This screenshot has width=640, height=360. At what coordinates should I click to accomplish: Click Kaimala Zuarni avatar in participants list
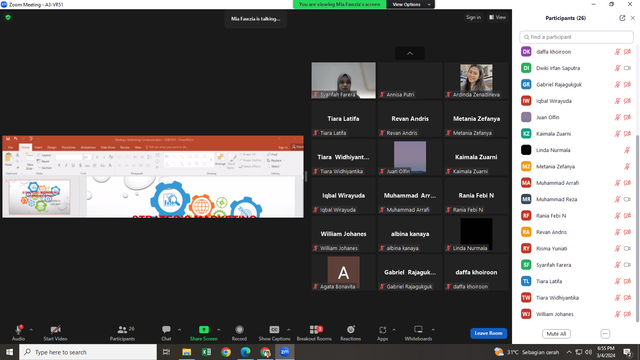[x=526, y=133]
